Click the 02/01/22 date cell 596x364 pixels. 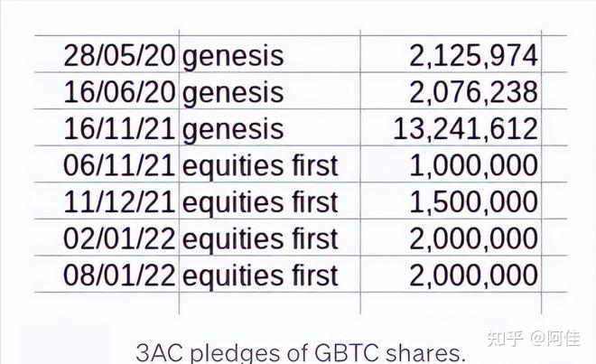(x=107, y=237)
